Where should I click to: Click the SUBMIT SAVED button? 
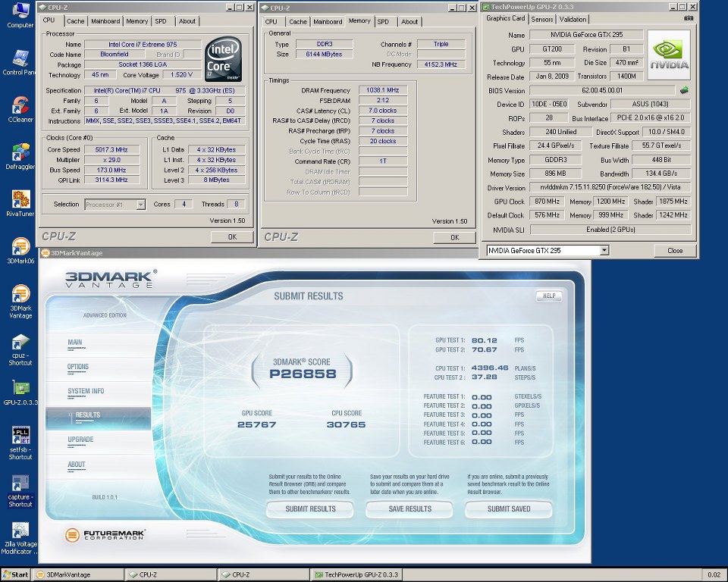coord(509,509)
